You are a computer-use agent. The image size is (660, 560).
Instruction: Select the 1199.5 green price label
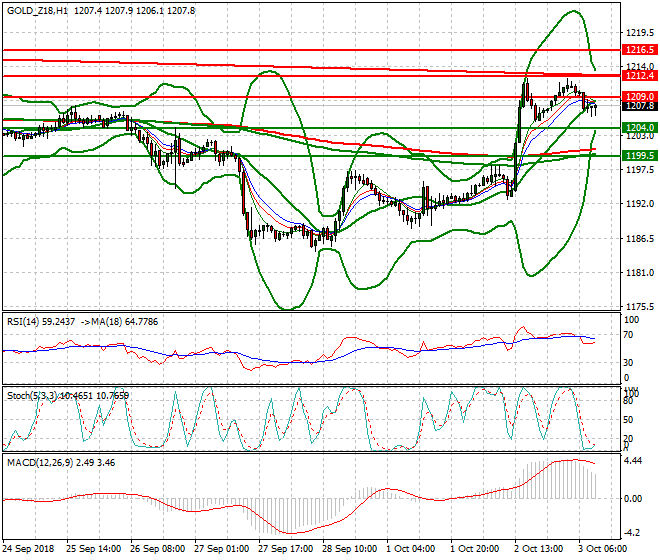point(639,156)
